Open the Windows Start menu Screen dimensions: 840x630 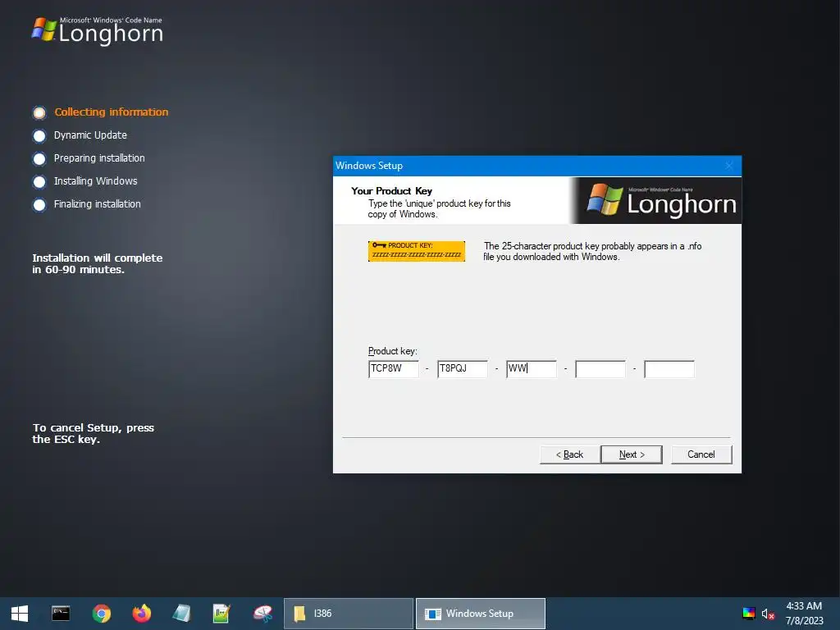point(20,614)
